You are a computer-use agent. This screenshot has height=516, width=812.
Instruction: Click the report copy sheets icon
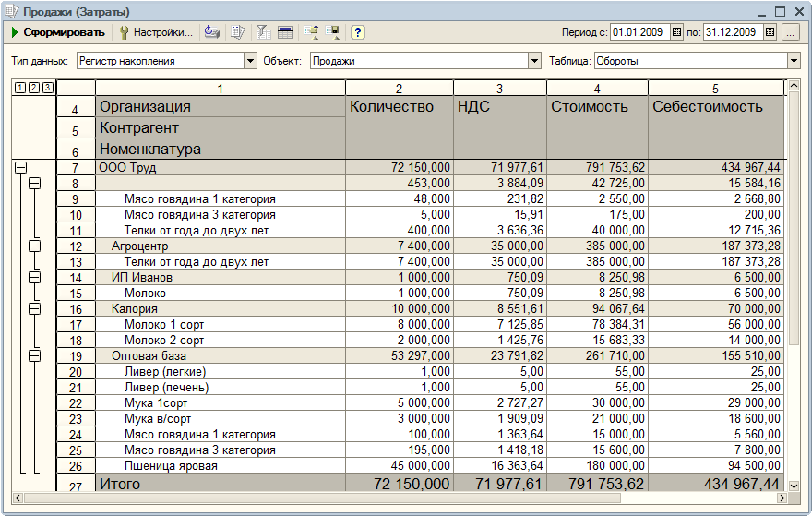coord(238,32)
